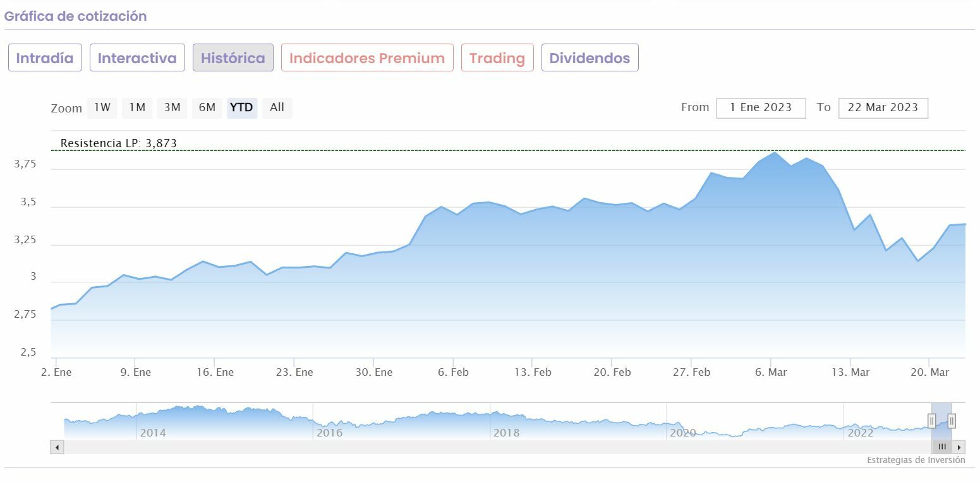Go to the Trading tab

(x=497, y=58)
